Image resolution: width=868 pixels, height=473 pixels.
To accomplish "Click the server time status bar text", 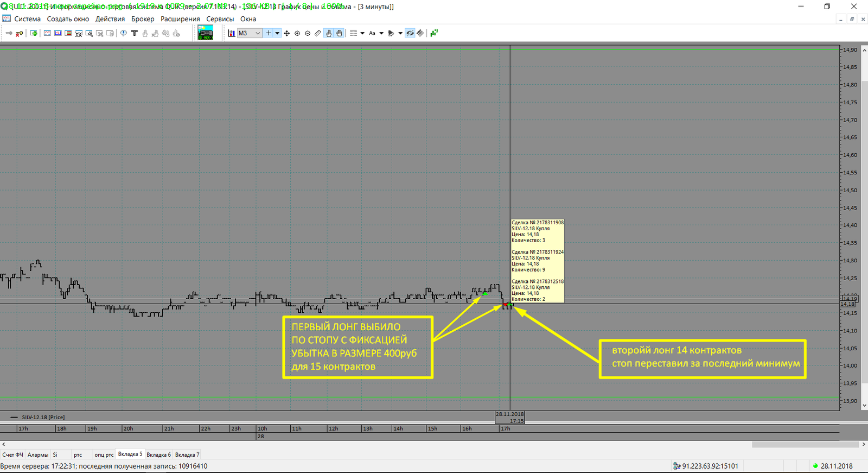I will (x=104, y=466).
